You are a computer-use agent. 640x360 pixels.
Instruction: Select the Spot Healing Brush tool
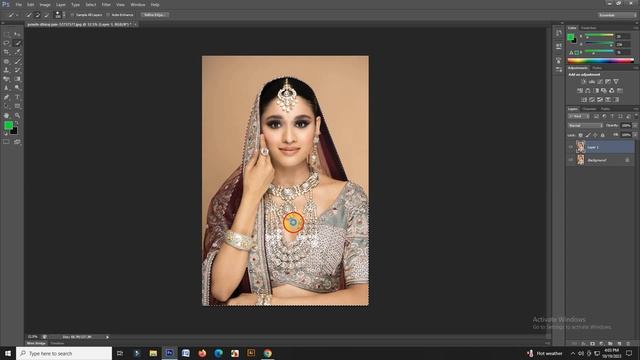(x=7, y=61)
